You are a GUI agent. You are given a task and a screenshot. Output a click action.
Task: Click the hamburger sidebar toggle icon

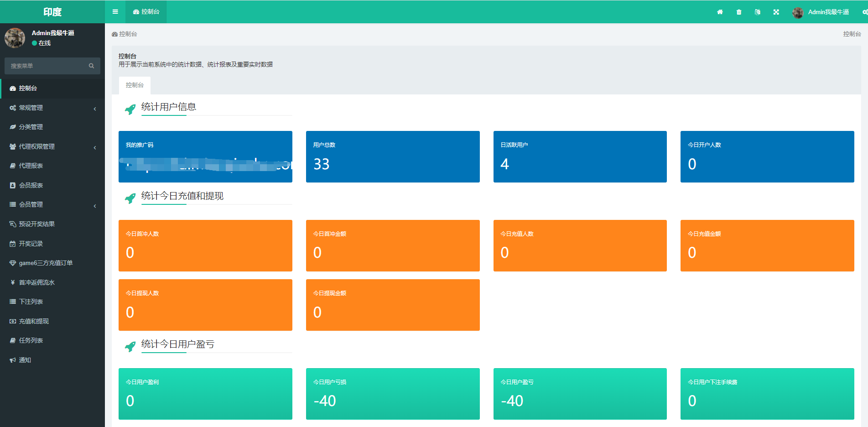point(115,12)
